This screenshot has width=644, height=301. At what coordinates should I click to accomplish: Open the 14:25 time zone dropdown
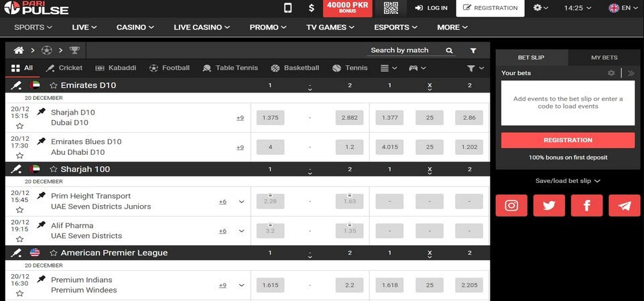(x=578, y=8)
